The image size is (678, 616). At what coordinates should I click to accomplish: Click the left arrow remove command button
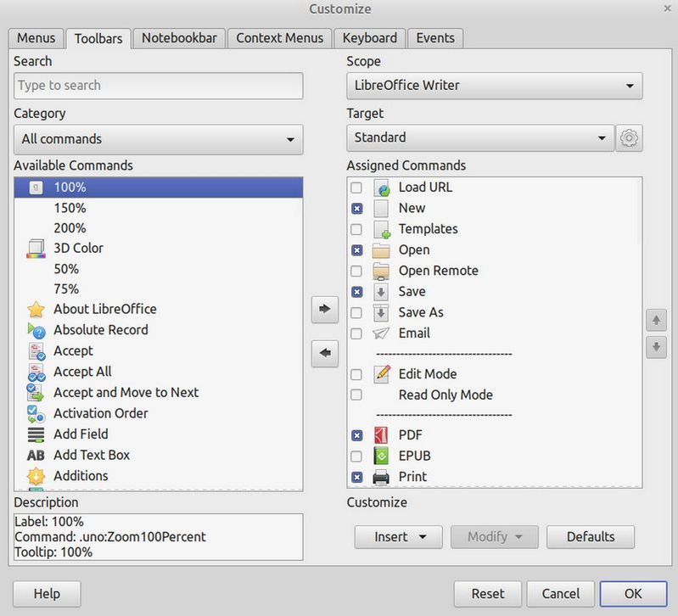point(324,353)
